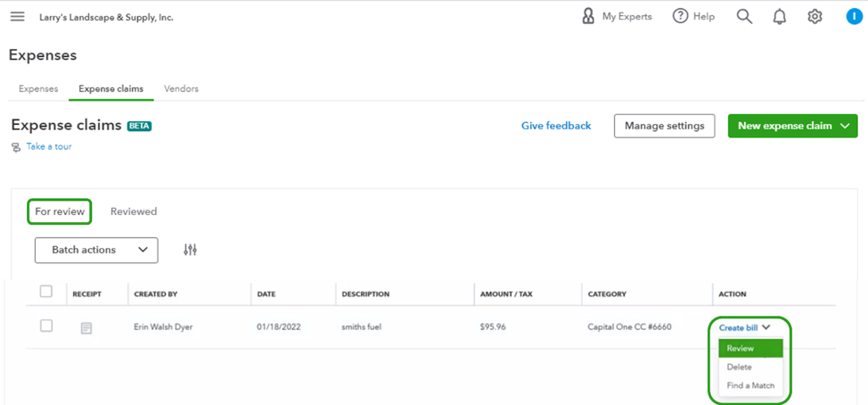Click the smiths fuel description cell
Image resolution: width=868 pixels, height=405 pixels.
(x=362, y=326)
